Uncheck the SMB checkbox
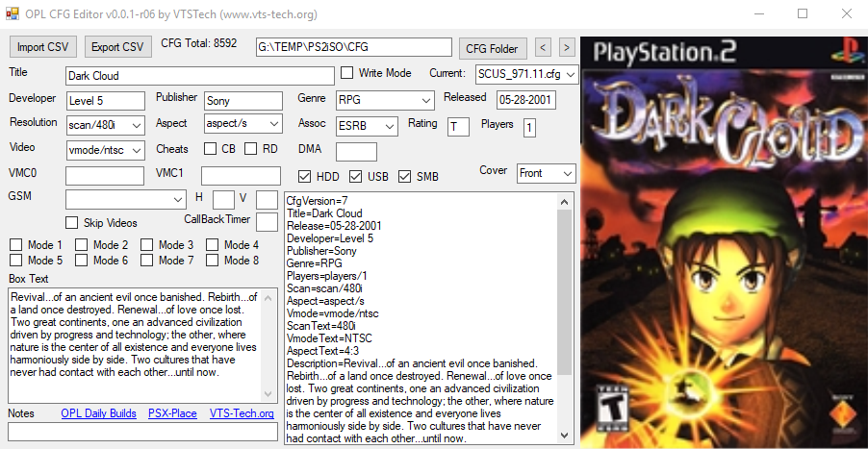Viewport: 868px width, 449px height. click(x=405, y=177)
